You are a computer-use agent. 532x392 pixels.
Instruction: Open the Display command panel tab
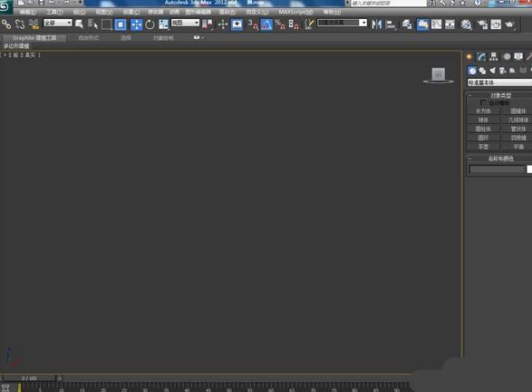pos(518,57)
